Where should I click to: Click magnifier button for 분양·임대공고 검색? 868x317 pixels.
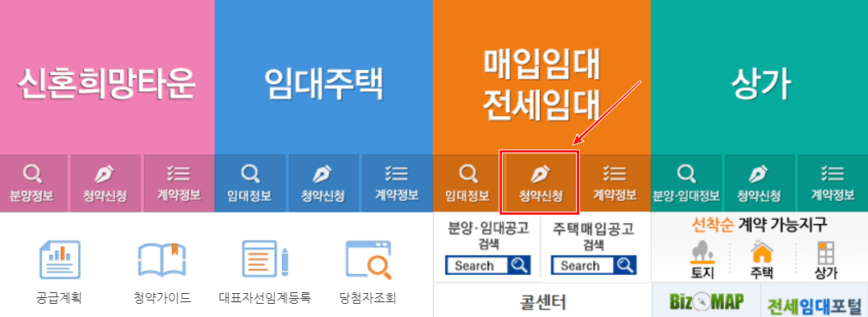[x=519, y=265]
